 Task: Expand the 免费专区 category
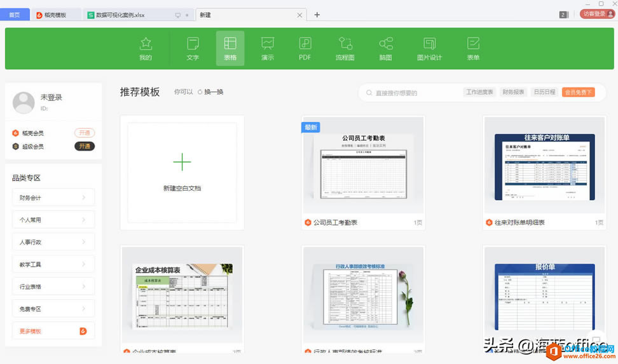[53, 309]
